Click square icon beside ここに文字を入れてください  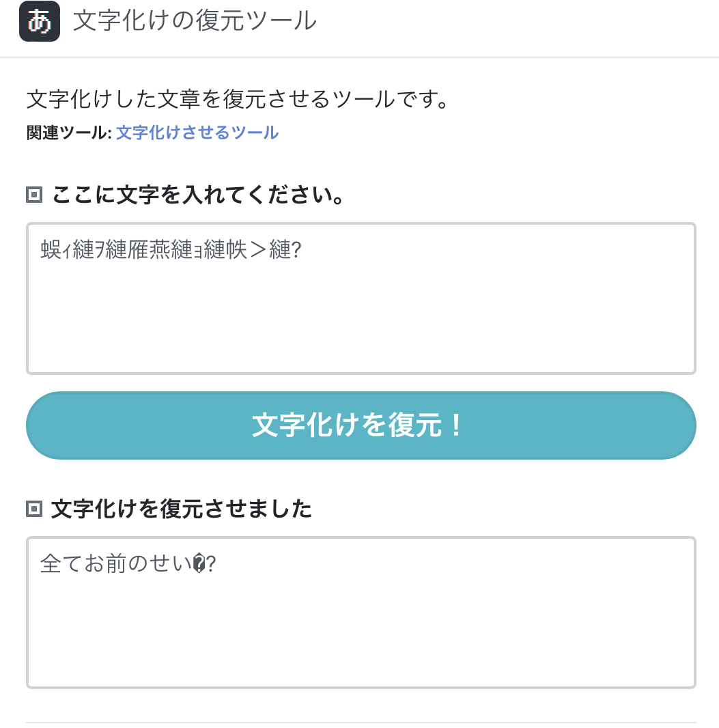pyautogui.click(x=34, y=195)
